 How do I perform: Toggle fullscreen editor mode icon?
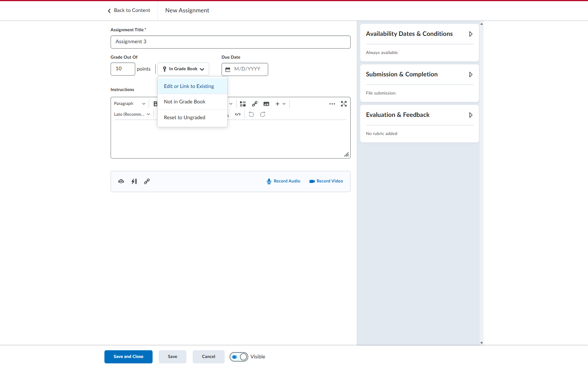344,104
